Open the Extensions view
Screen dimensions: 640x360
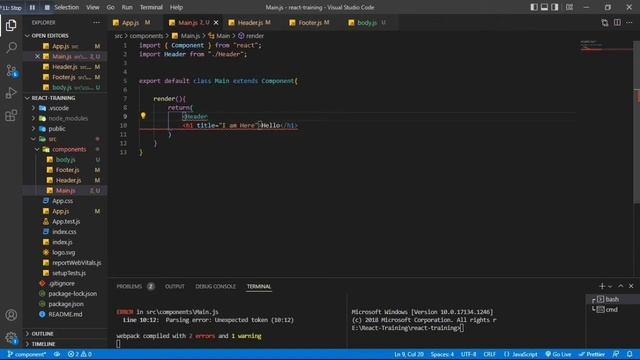point(11,116)
